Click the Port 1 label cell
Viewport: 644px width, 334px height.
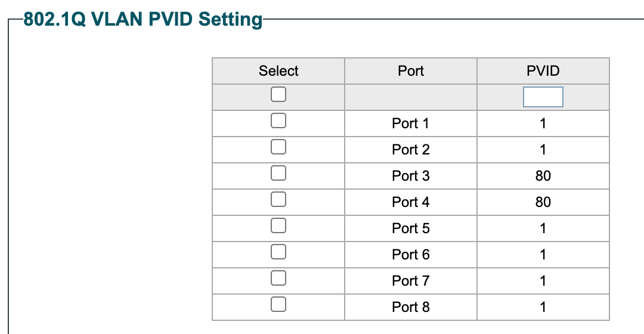(x=411, y=123)
